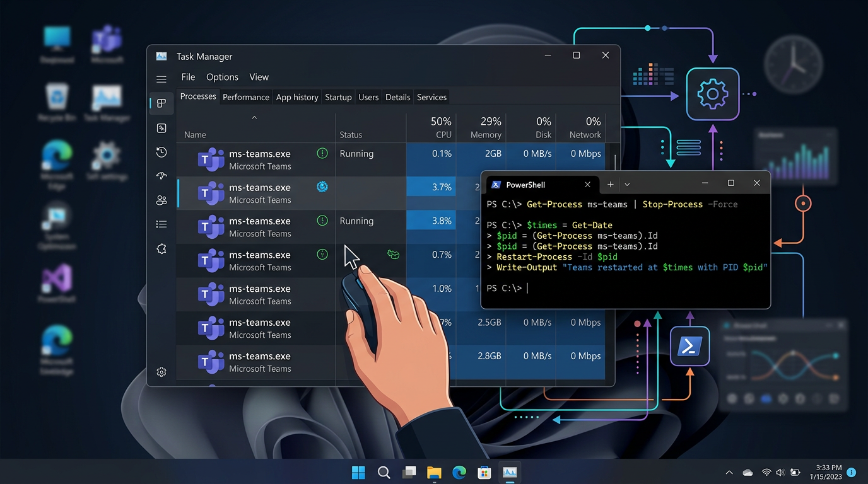Switch to the Performance tab
Viewport: 868px width, 484px height.
246,97
